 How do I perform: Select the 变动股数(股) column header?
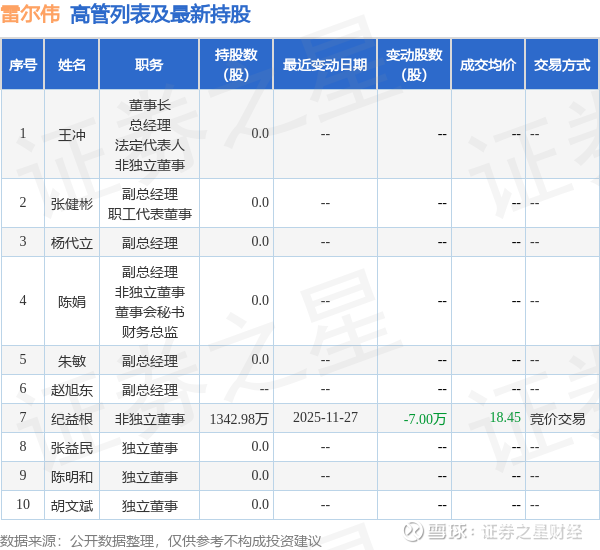414,65
